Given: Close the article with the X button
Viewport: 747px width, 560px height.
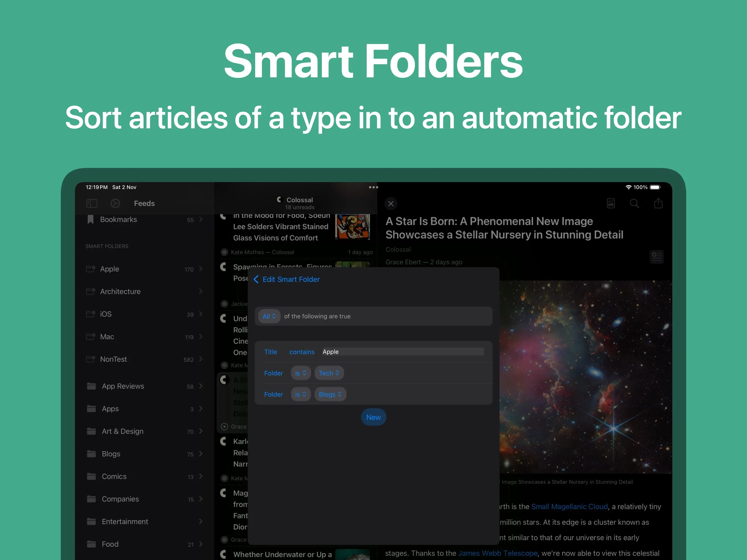Looking at the screenshot, I should (391, 203).
